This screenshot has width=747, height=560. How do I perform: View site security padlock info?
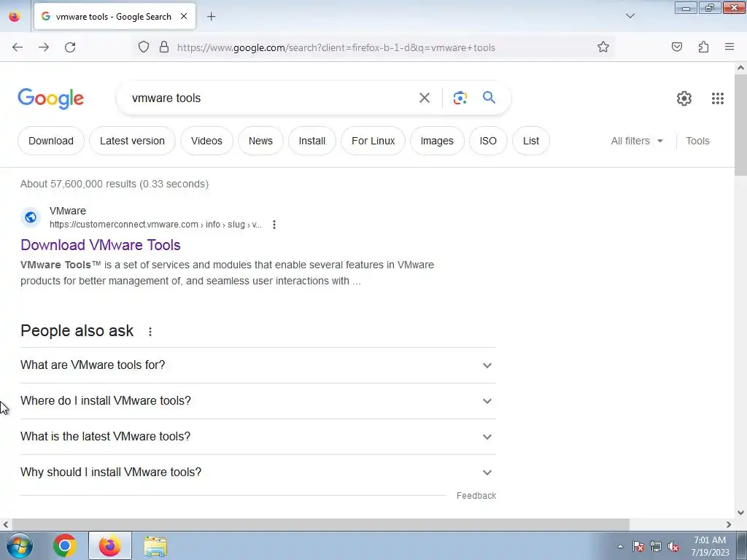[164, 47]
